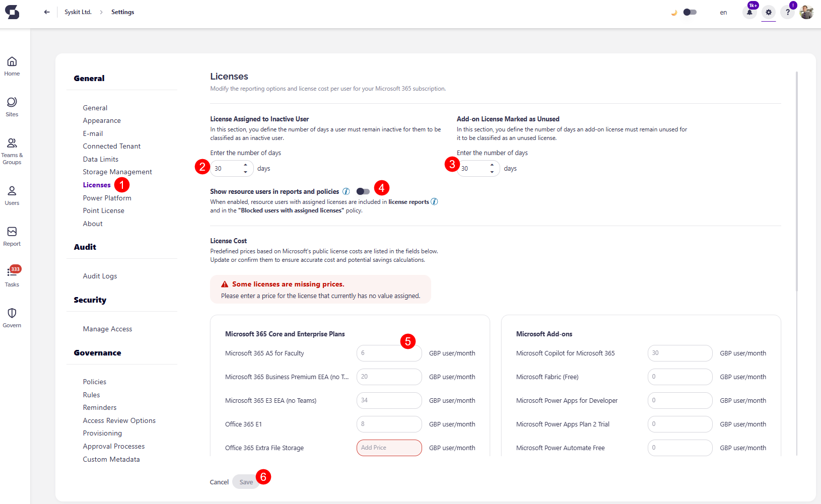Enter a price for Office 365 Extra File Storage
The image size is (821, 504).
(x=389, y=448)
